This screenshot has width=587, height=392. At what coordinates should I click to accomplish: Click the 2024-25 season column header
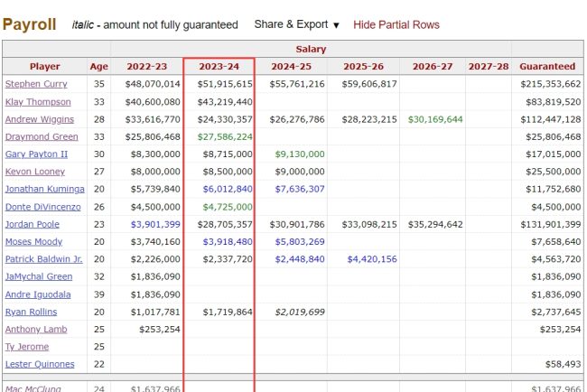(x=291, y=66)
